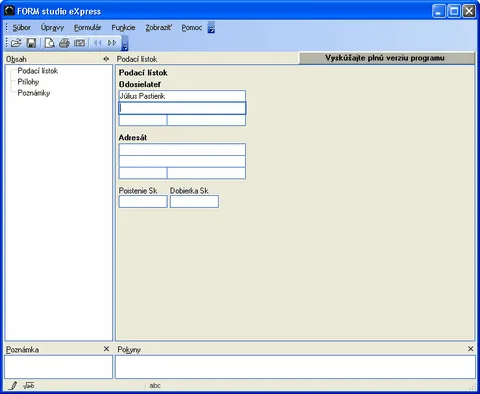Viewport: 480px width, 394px height.
Task: Click the Podací lístok tab header above the form
Action: click(x=137, y=59)
